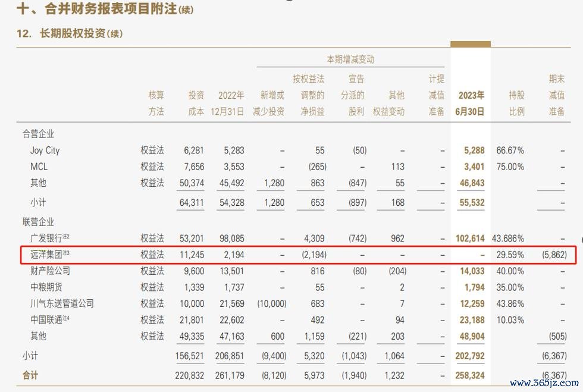The height and width of the screenshot is (392, 583).
Task: Click 广发银行's opening balance "98,085"
Action: (232, 239)
